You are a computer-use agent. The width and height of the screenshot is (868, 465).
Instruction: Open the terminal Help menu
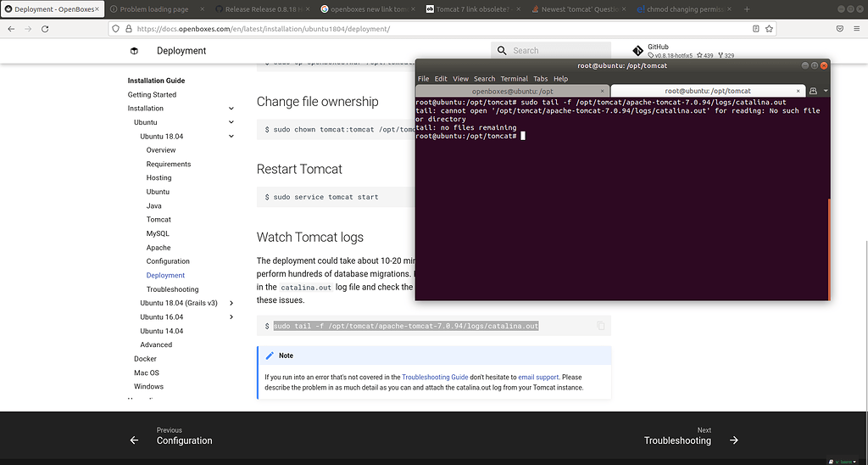tap(561, 79)
